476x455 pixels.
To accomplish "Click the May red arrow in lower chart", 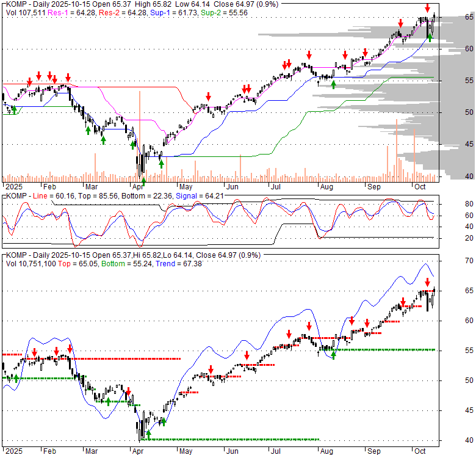I will (211, 370).
